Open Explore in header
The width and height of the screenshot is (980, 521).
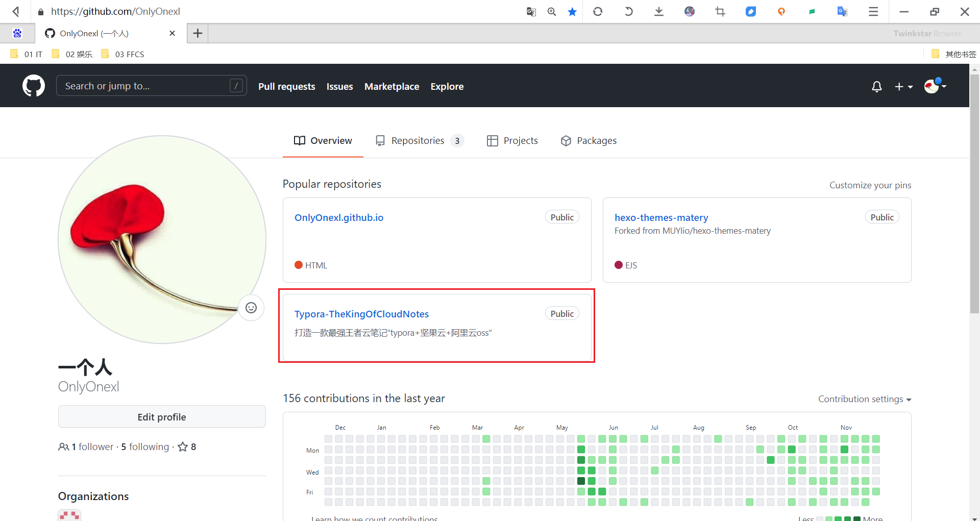(447, 86)
